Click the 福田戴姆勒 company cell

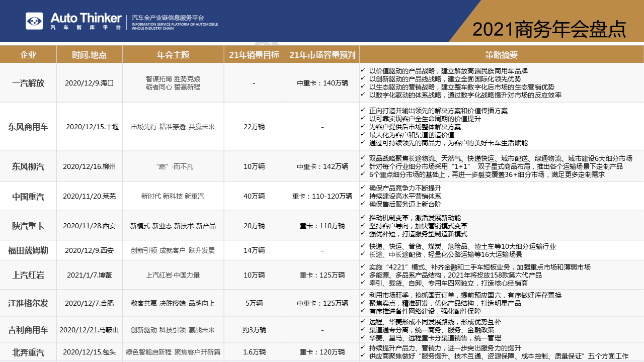tap(28, 250)
